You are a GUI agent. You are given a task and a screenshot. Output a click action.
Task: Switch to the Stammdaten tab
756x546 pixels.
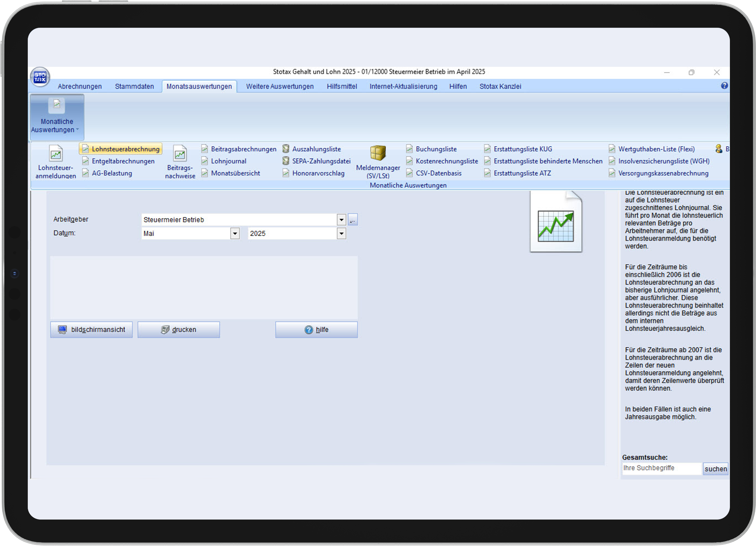(x=134, y=86)
